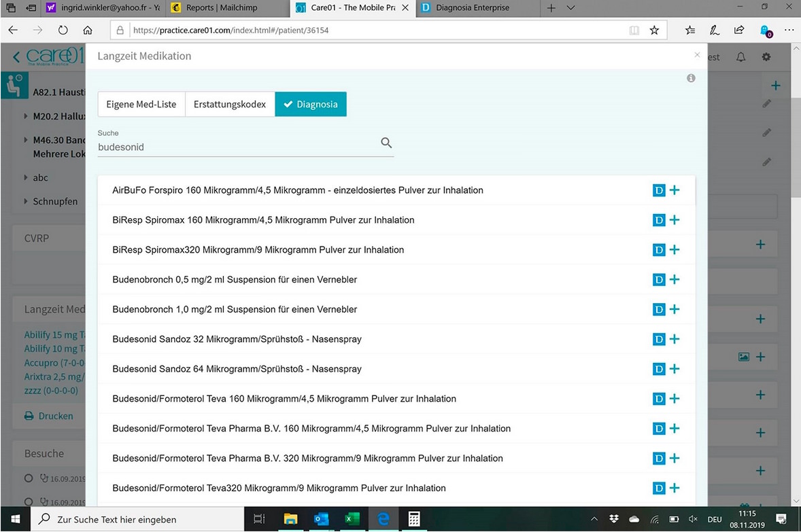Image resolution: width=801 pixels, height=532 pixels.
Task: Go to the browser home page
Action: click(88, 30)
